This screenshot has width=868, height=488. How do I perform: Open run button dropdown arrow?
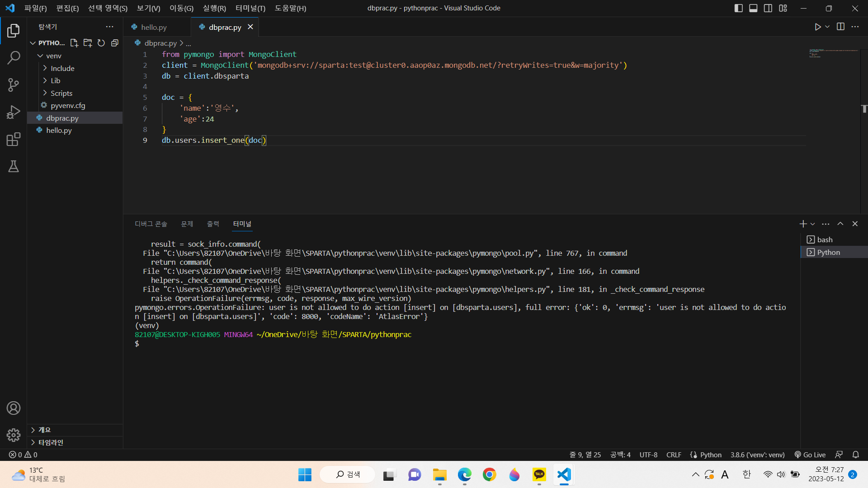click(x=827, y=27)
